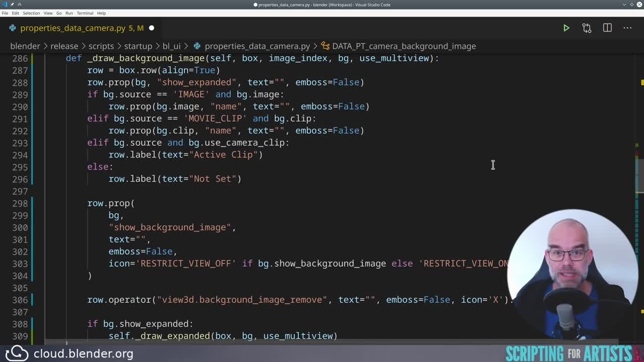Click the pin icon in title bar
644x362 pixels.
pos(12,5)
